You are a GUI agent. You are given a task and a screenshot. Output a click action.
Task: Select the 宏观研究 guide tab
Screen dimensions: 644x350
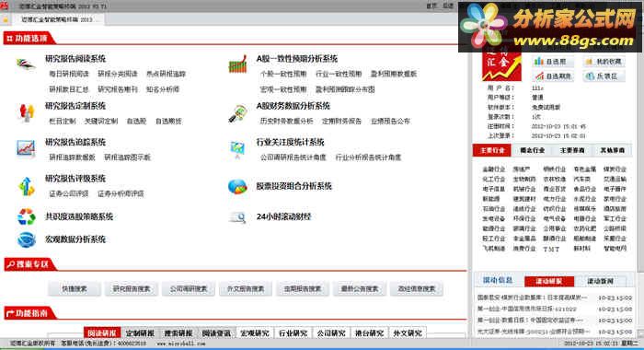click(255, 333)
